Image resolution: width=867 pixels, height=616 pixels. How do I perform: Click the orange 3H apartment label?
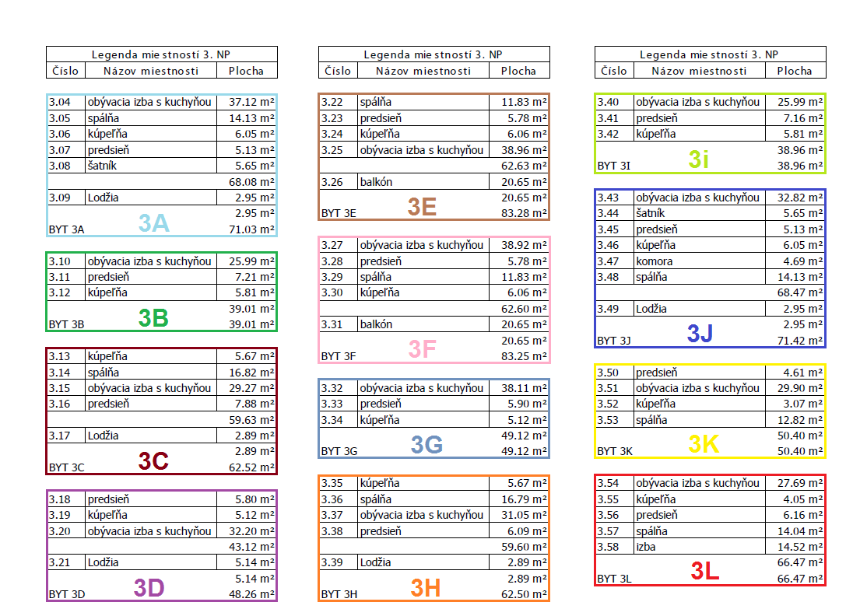426,588
